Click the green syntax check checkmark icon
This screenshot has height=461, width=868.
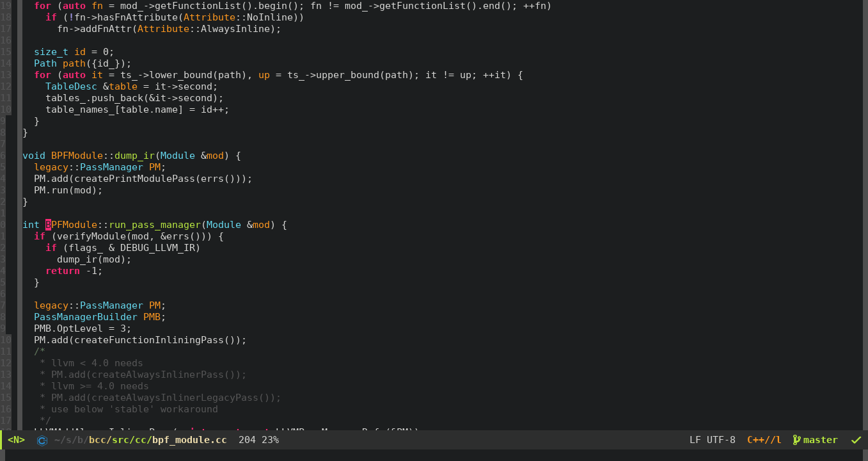[x=856, y=440]
